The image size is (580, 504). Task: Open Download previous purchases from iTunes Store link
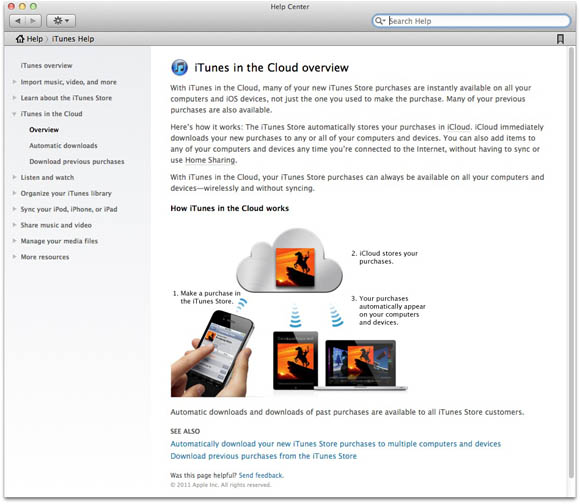coord(264,456)
